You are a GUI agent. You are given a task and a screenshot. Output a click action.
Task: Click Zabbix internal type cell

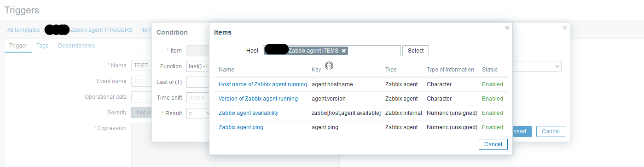tap(404, 113)
